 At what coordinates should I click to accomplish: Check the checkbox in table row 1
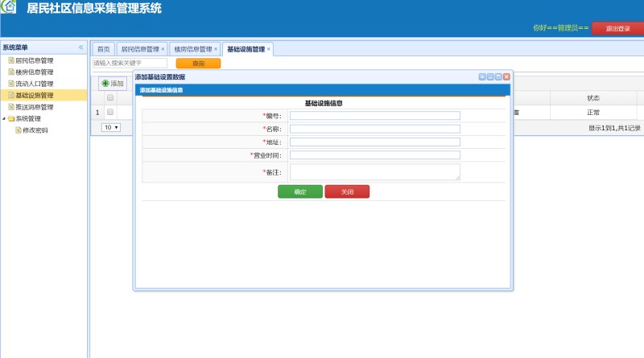click(110, 113)
